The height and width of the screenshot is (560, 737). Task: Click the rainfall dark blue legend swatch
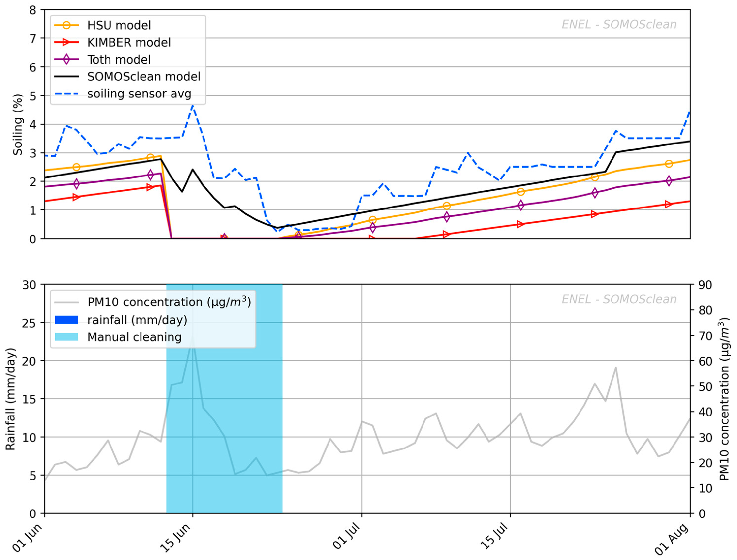[x=66, y=320]
